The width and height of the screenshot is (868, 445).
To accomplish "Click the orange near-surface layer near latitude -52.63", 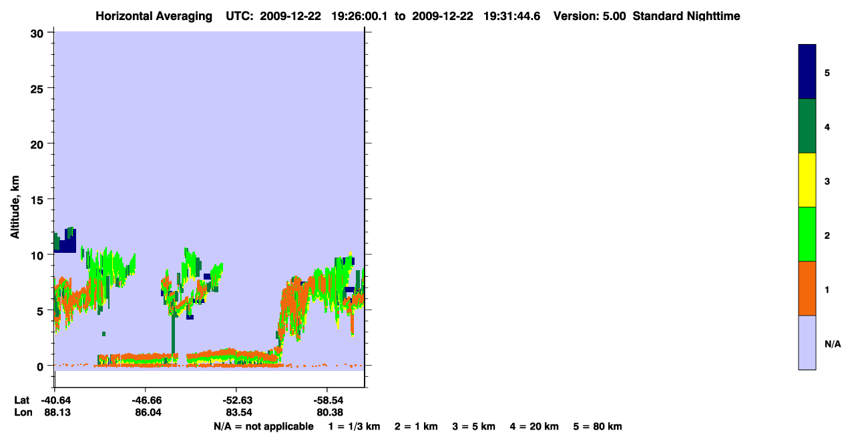I will tap(234, 353).
